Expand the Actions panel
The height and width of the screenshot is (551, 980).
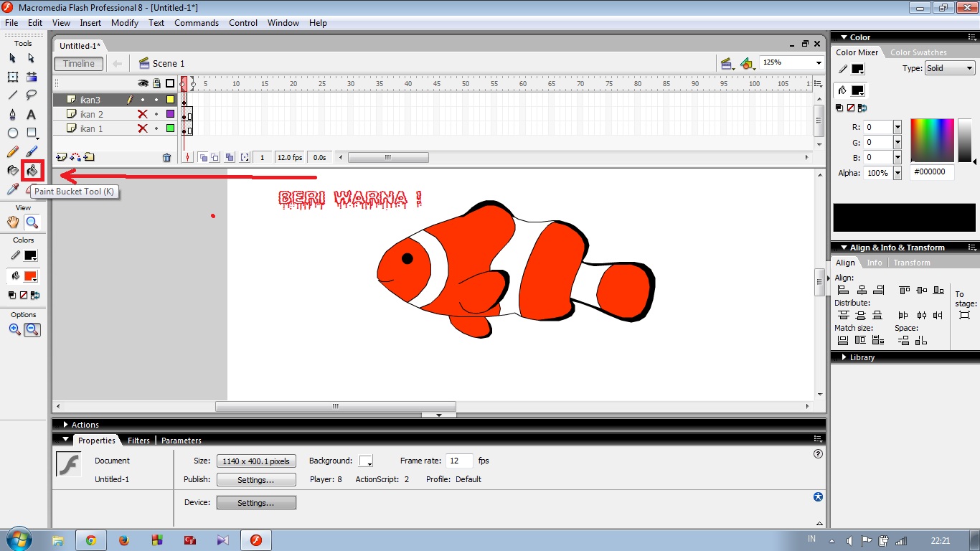point(66,425)
